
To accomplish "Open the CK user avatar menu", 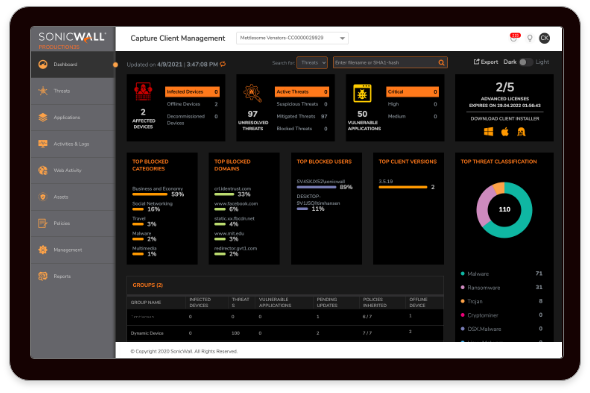I will pyautogui.click(x=544, y=38).
